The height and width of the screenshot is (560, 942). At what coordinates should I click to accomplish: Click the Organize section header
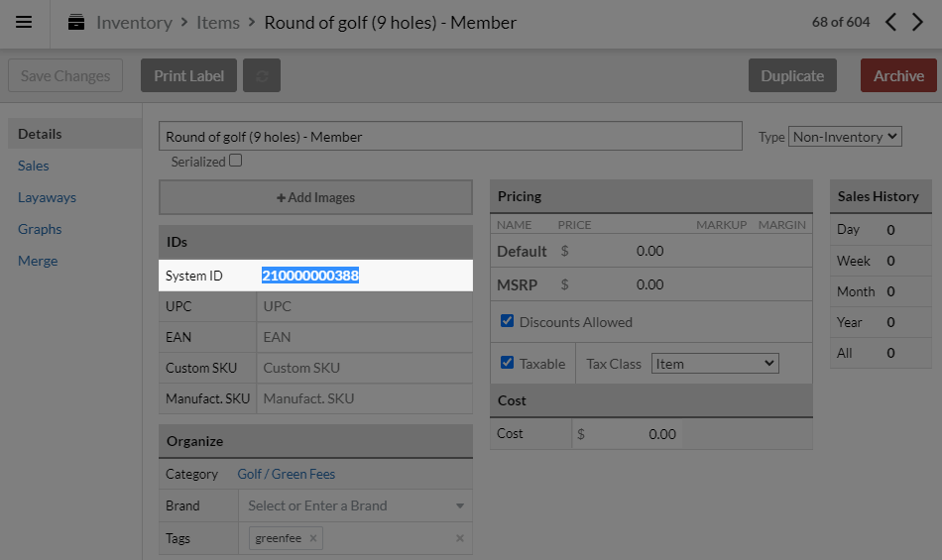pyautogui.click(x=315, y=441)
